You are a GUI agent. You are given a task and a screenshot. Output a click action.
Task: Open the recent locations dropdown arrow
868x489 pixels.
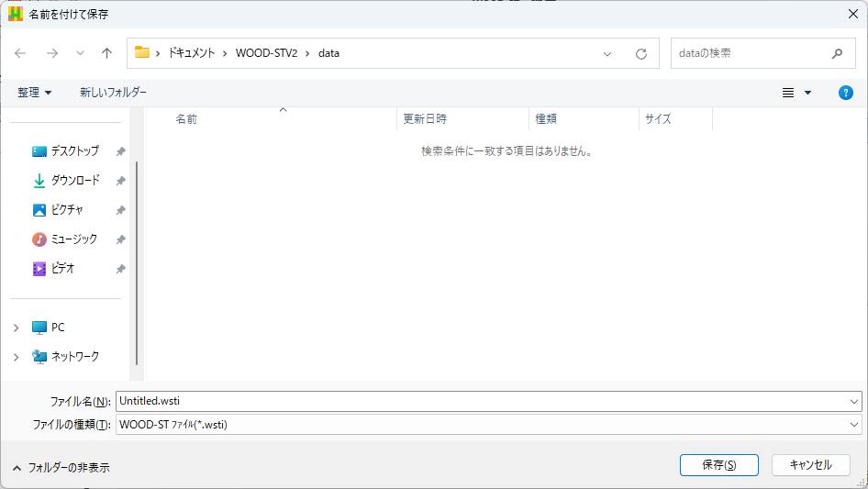(x=80, y=53)
